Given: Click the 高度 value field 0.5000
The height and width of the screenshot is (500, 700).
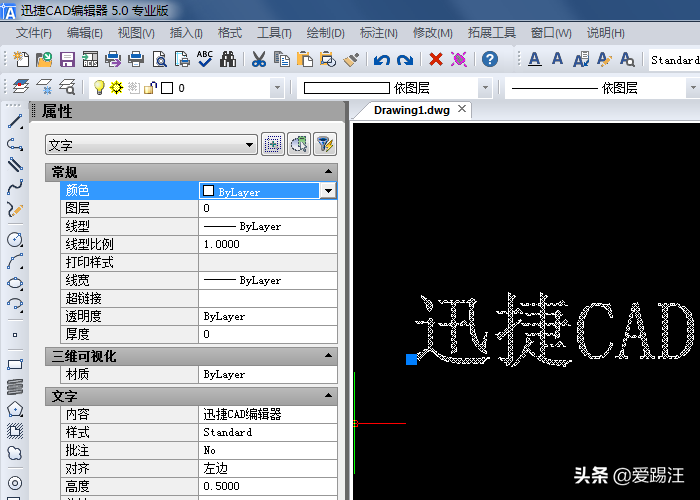Looking at the screenshot, I should point(267,486).
